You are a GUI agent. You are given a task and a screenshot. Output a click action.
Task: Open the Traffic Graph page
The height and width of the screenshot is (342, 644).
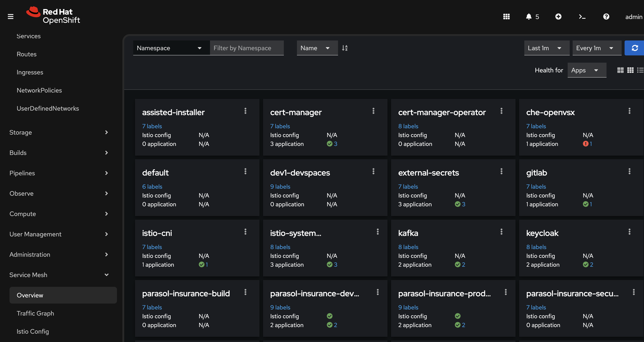35,313
